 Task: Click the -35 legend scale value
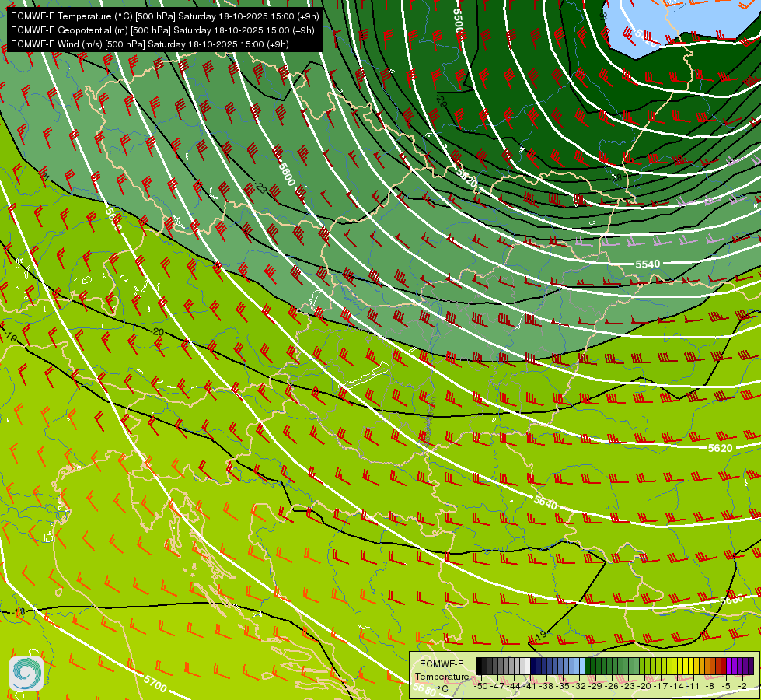[563, 686]
